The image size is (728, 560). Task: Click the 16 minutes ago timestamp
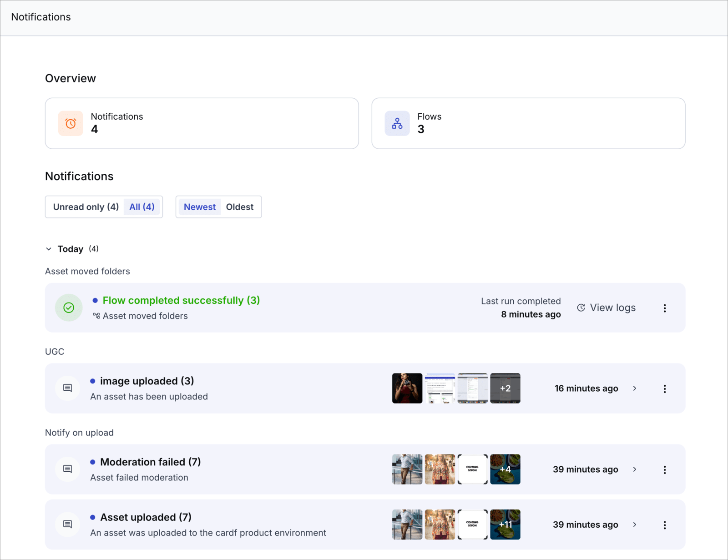(586, 388)
